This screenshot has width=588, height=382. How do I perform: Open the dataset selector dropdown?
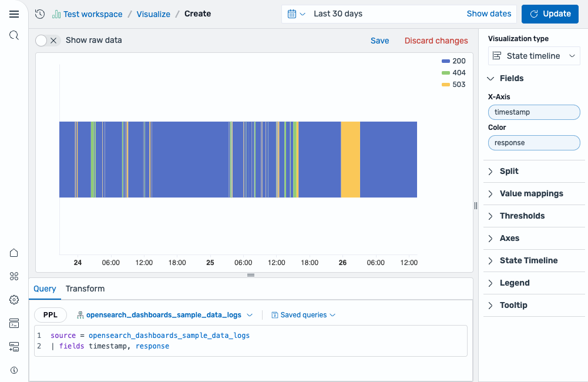(x=164, y=315)
